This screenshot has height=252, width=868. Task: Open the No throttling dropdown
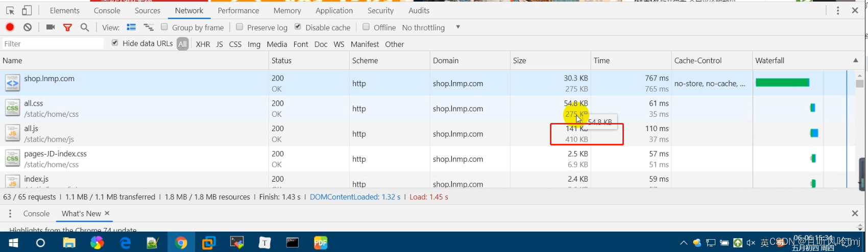tap(431, 28)
